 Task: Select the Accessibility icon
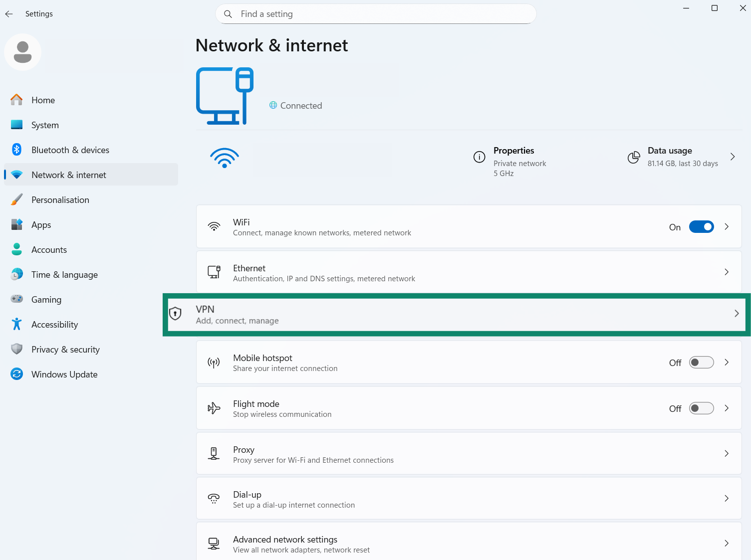point(16,324)
